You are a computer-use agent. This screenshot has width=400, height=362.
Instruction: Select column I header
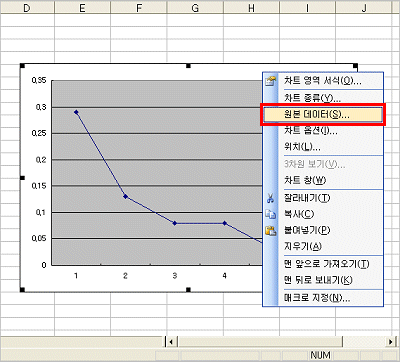[308, 7]
